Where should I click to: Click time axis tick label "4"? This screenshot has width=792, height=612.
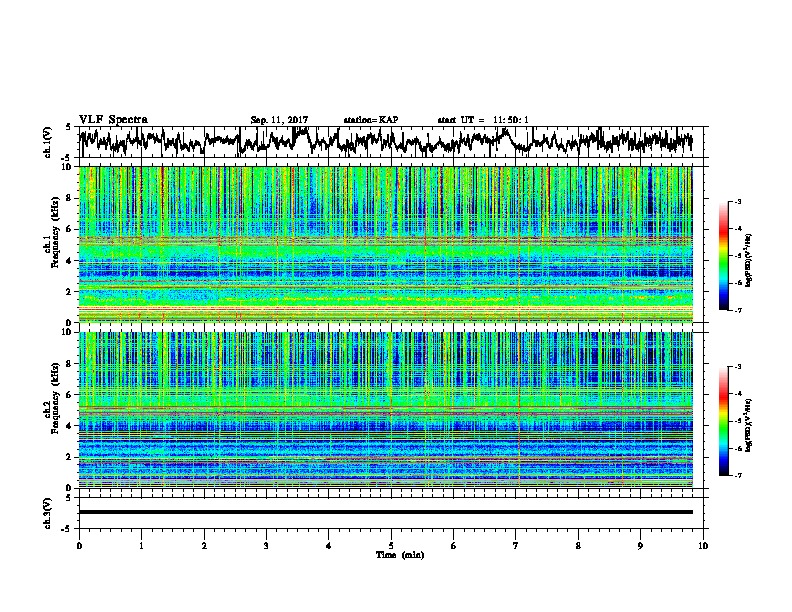tap(329, 546)
